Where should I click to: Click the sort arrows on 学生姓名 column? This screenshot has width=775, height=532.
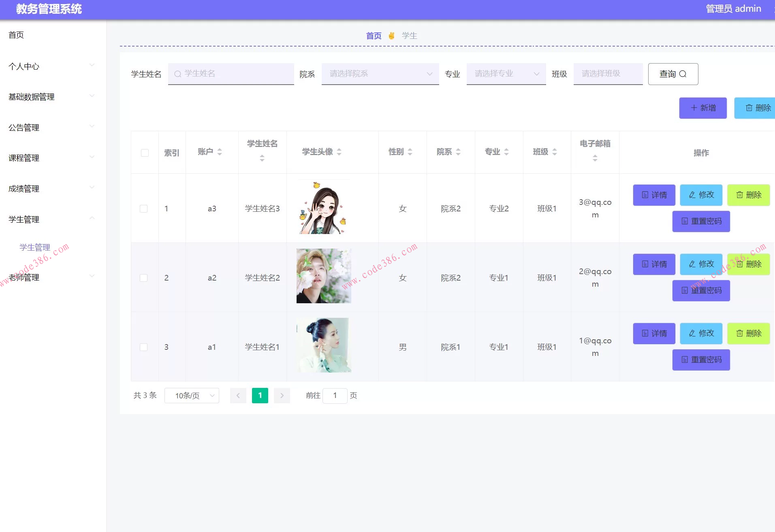262,159
